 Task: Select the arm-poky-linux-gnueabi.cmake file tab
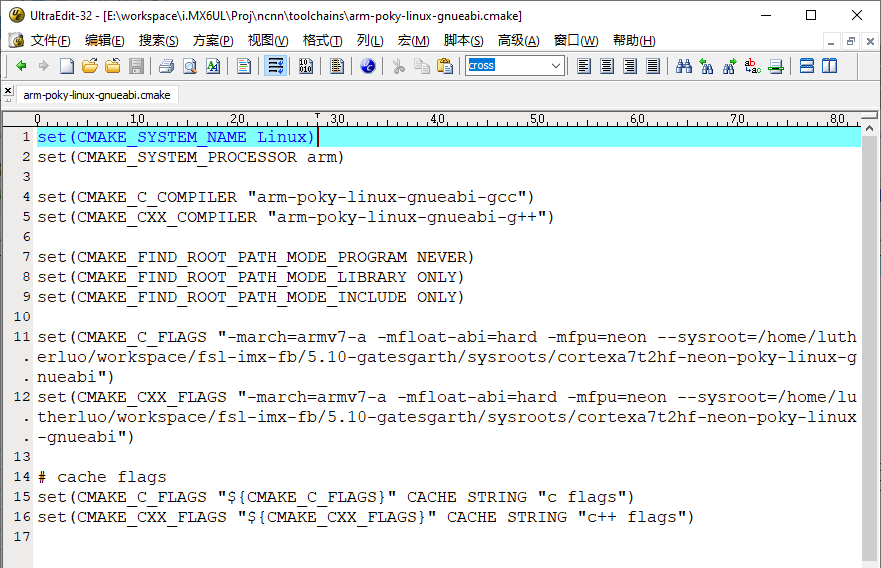[97, 95]
